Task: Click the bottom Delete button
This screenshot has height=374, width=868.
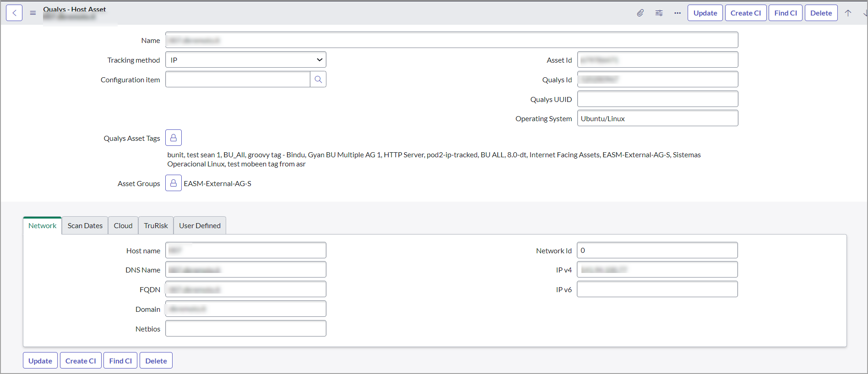Action: point(156,360)
